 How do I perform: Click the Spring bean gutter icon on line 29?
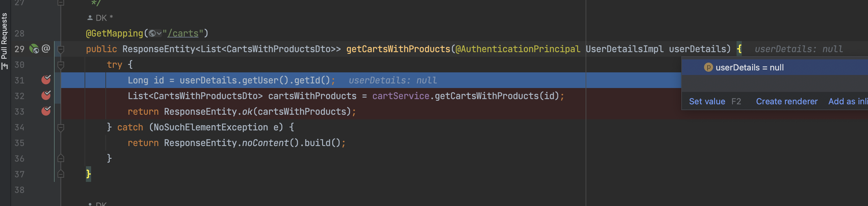pyautogui.click(x=34, y=49)
